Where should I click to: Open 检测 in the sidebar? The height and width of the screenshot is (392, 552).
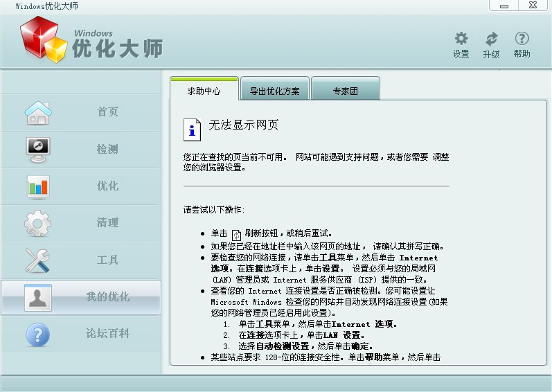pos(80,150)
